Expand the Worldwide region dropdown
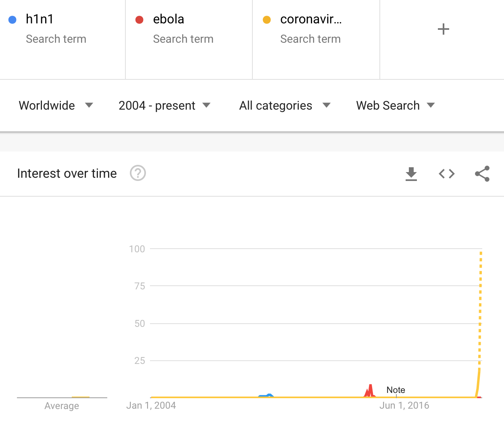The width and height of the screenshot is (504, 428). [x=56, y=106]
